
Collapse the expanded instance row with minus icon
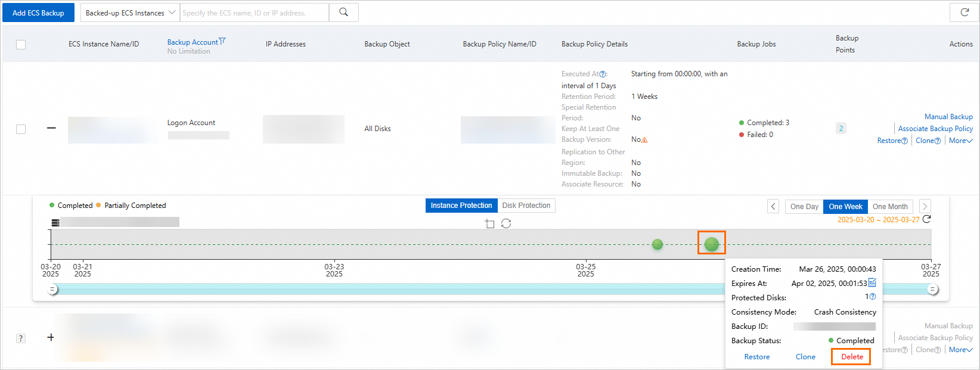(51, 128)
